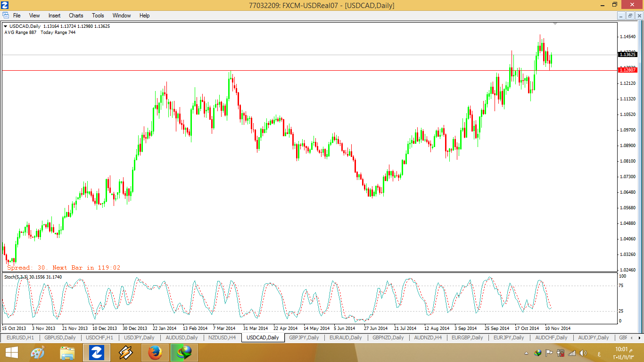This screenshot has height=362, width=644.
Task: Select the USDCAD,Daily chart tab
Action: tap(263, 337)
